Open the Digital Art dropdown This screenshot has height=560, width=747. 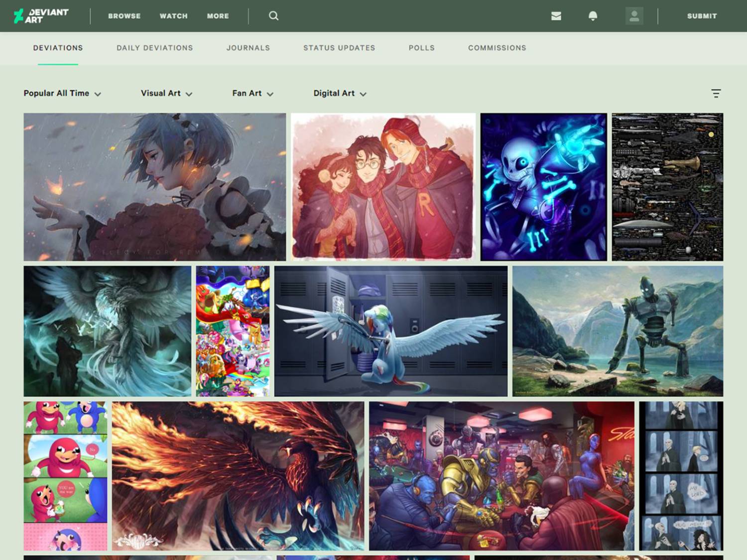pos(340,94)
